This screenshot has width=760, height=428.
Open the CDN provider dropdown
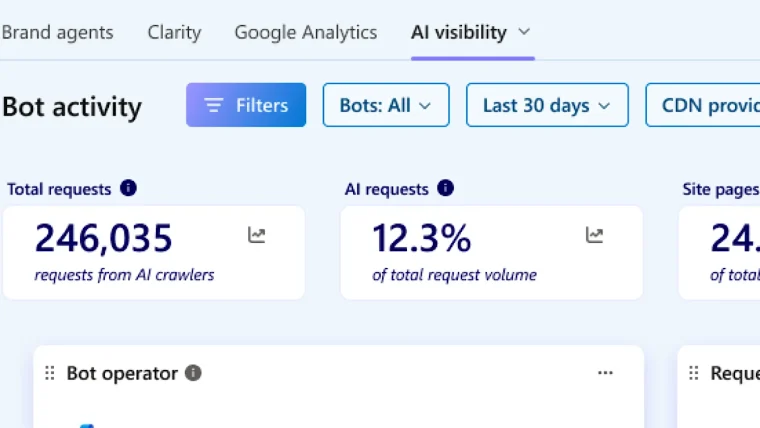click(x=703, y=105)
